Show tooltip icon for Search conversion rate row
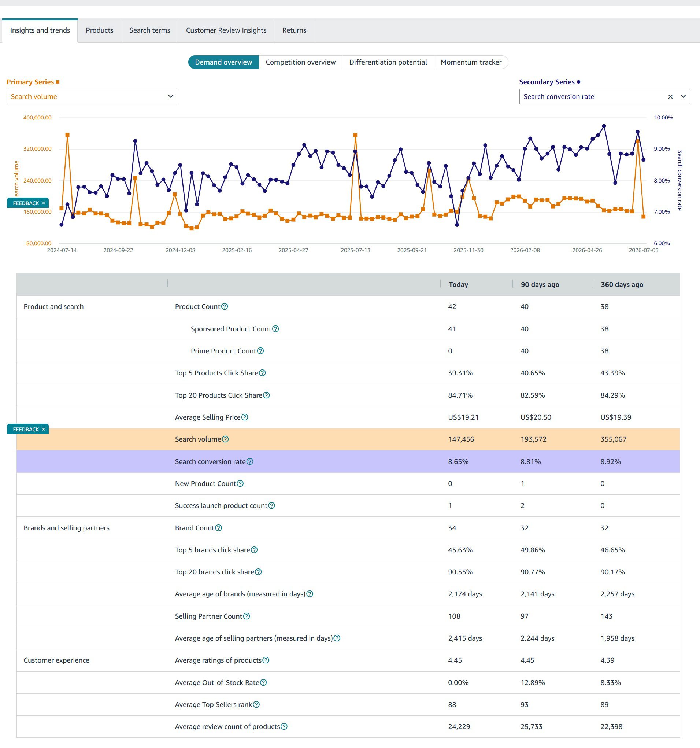 (250, 462)
